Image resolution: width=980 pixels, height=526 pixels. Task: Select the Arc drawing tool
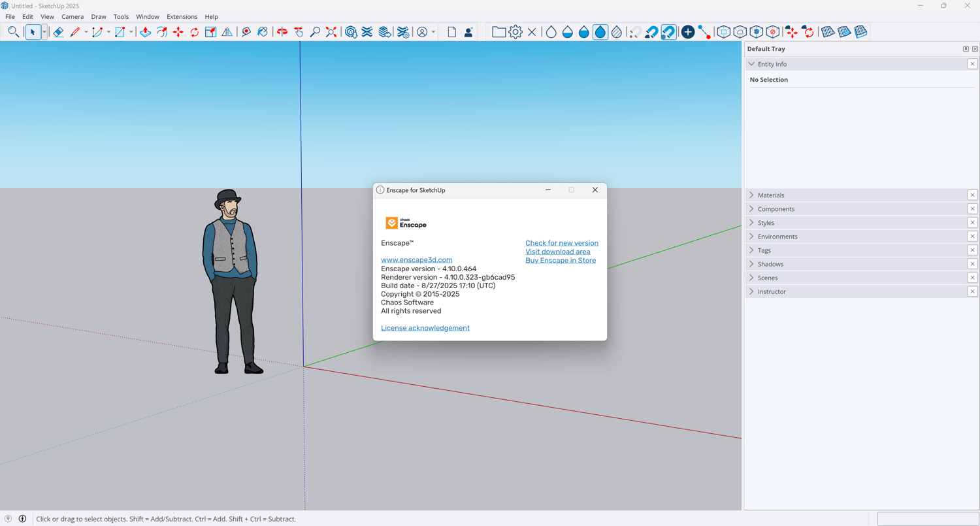tap(98, 32)
